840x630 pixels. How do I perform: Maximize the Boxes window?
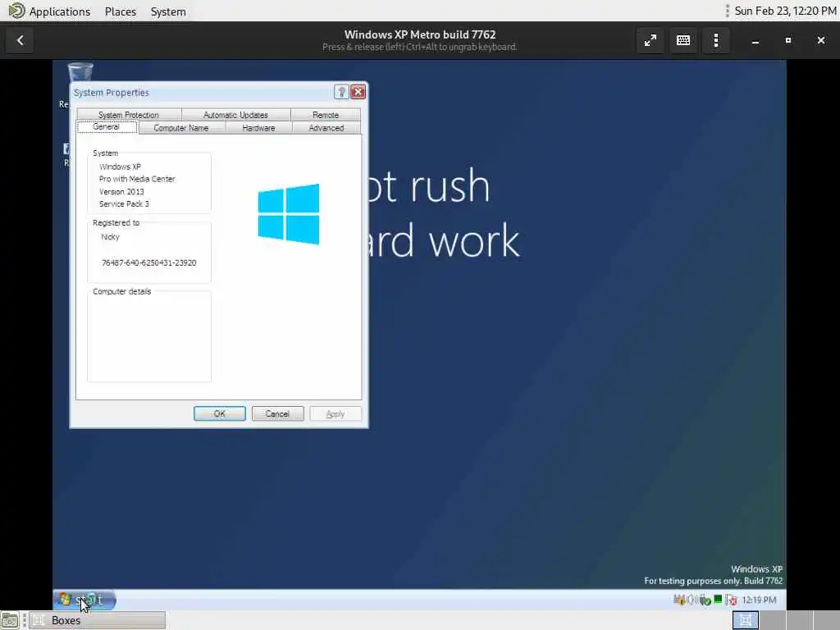(x=788, y=40)
